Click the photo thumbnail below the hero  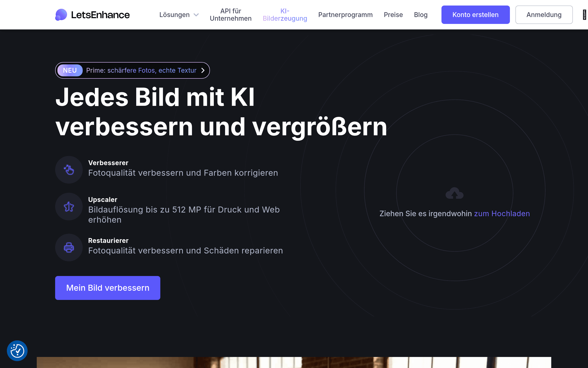click(294, 362)
